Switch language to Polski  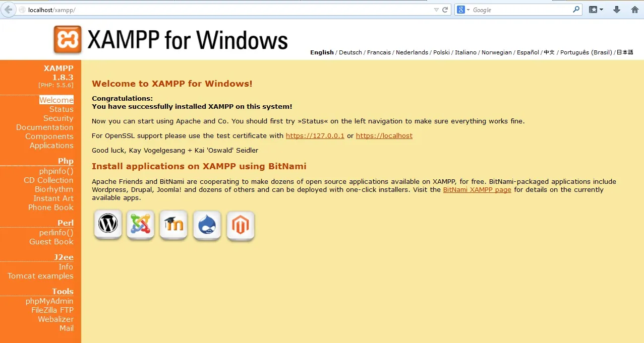tap(441, 52)
